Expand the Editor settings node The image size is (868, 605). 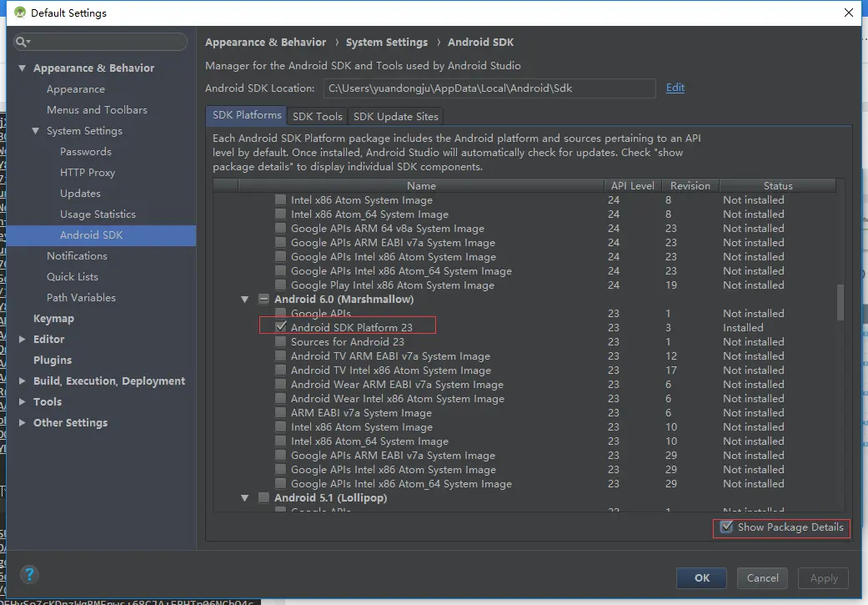tap(23, 339)
